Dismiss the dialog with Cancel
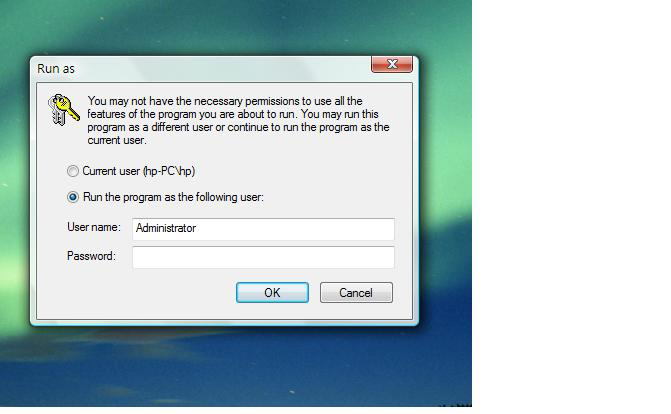The image size is (671, 414). click(x=356, y=292)
